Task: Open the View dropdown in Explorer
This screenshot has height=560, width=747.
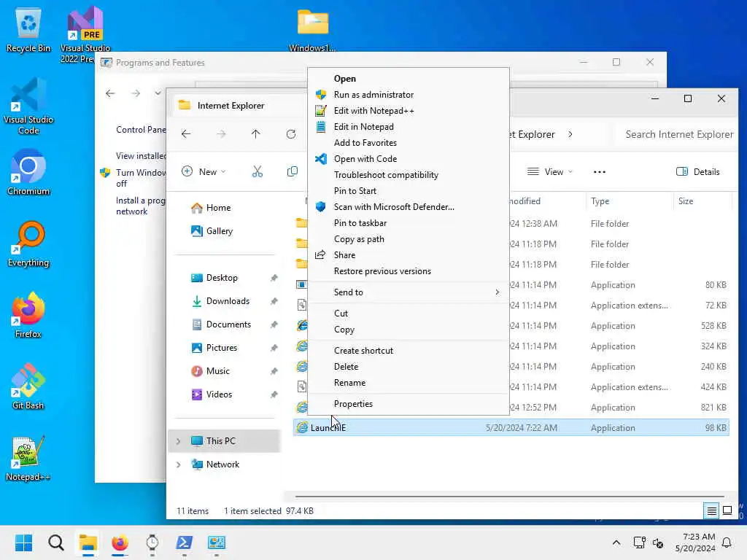Action: click(x=550, y=172)
